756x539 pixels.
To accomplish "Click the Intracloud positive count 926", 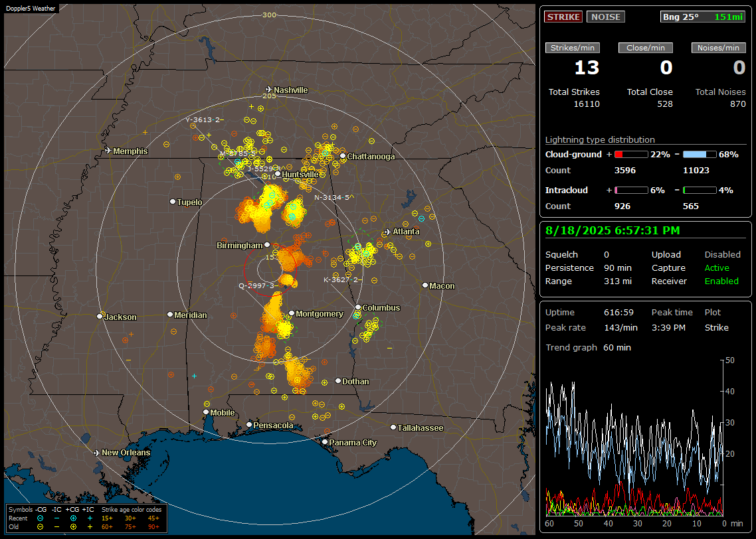I will point(622,206).
